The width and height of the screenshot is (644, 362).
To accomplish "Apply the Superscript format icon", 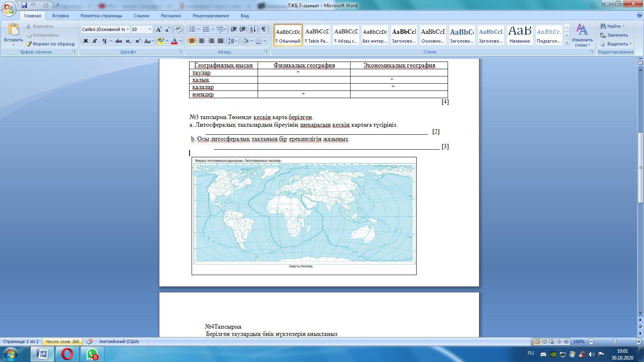I will pos(138,41).
